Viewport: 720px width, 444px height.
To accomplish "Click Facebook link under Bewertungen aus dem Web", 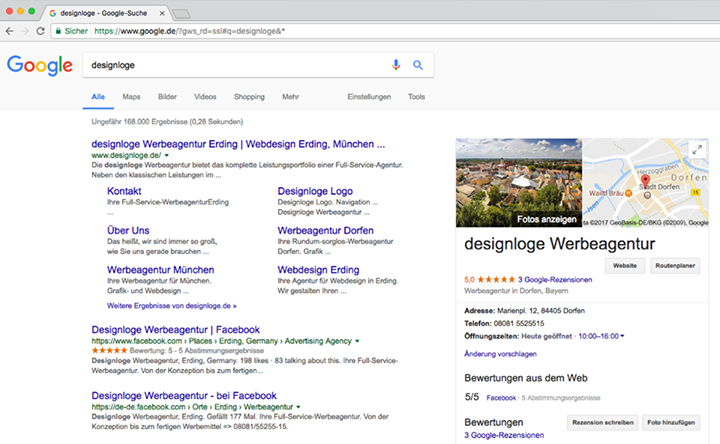I will pos(501,398).
